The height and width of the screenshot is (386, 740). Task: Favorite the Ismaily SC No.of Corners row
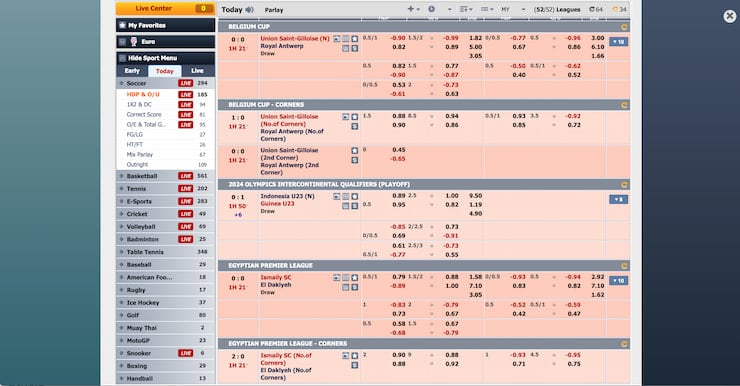pos(354,356)
